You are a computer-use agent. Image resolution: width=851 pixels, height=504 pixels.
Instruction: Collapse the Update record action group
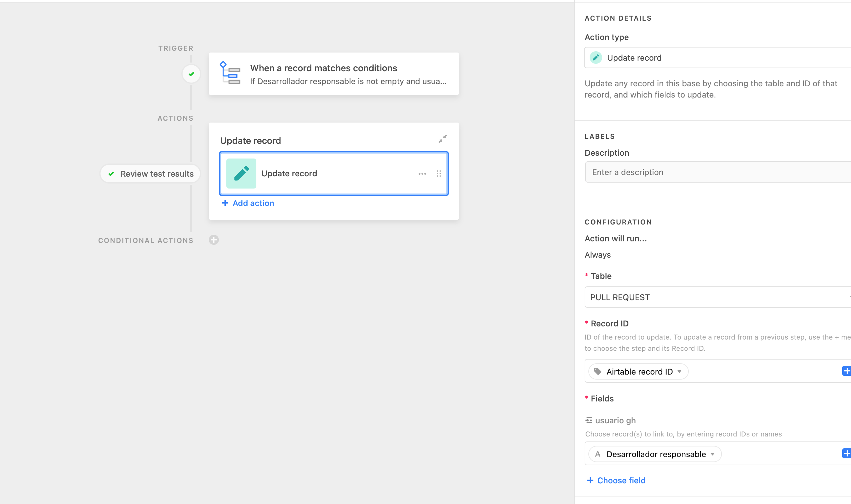pos(442,139)
